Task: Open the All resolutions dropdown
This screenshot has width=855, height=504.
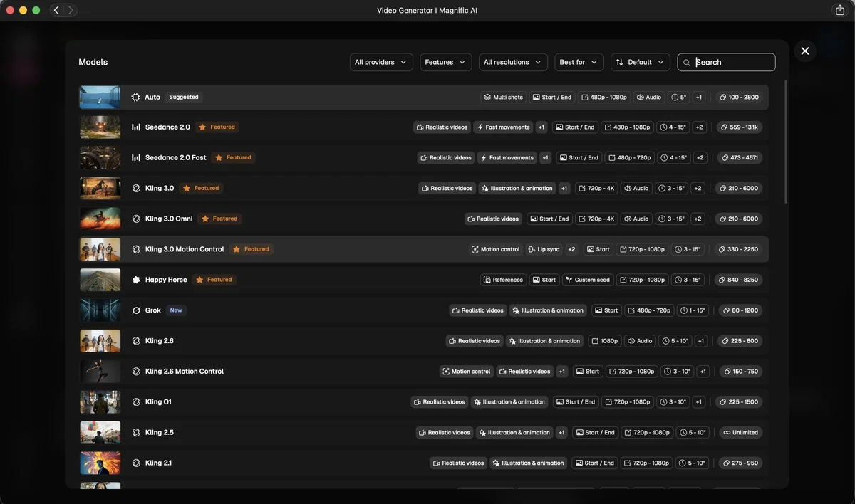Action: pos(513,62)
